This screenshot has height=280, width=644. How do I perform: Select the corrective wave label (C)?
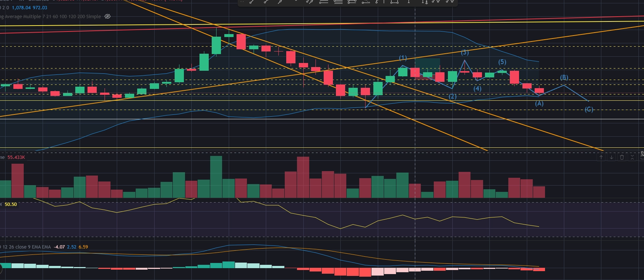click(x=589, y=109)
